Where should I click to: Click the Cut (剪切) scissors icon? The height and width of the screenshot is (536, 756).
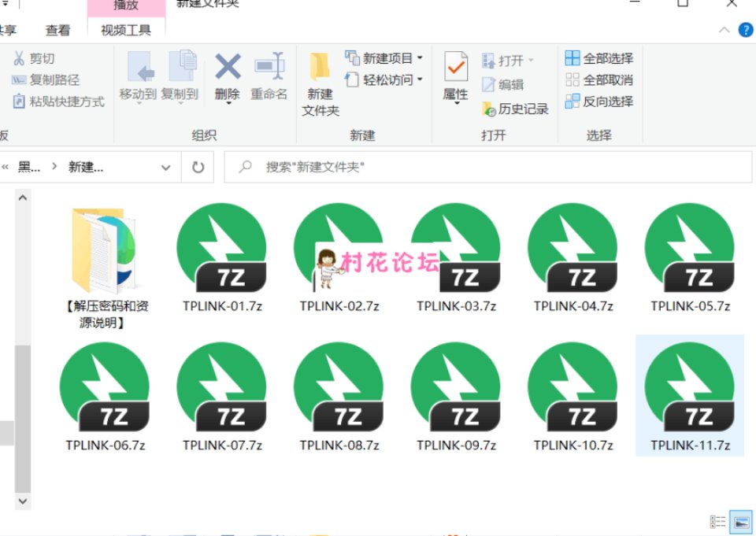coord(19,58)
